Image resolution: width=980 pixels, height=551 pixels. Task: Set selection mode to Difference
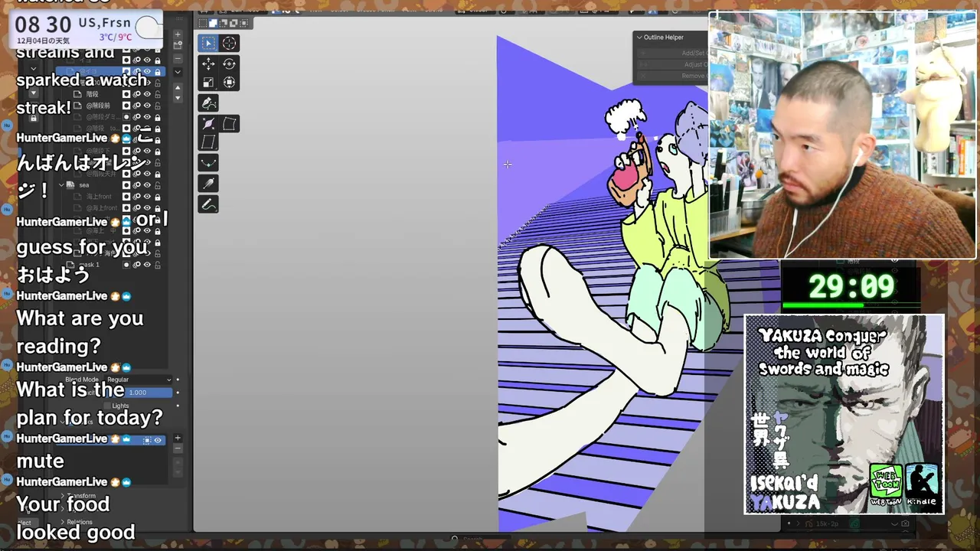click(x=234, y=23)
